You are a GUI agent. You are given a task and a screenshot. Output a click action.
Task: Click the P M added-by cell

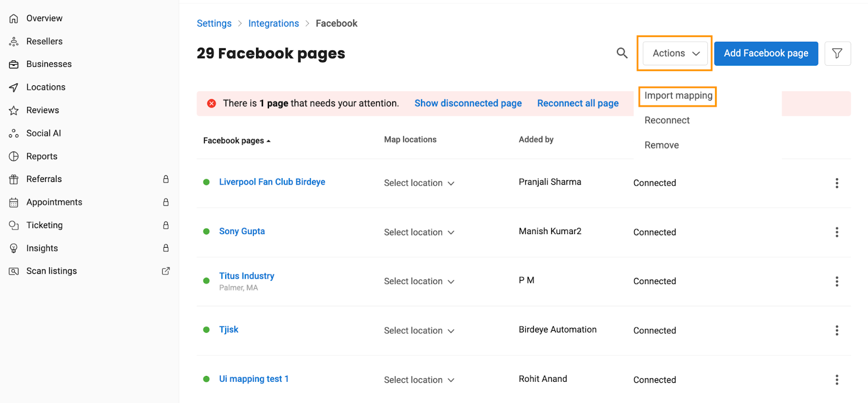[526, 280]
